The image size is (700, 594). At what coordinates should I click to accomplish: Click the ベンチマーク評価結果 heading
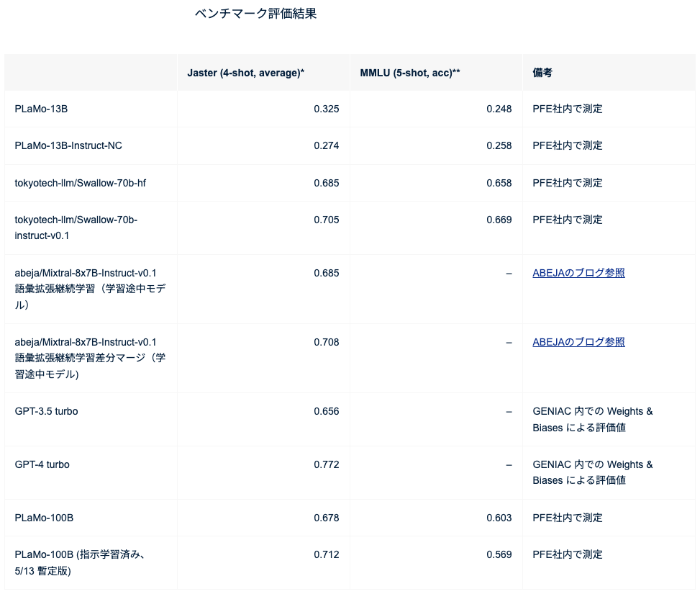point(255,14)
